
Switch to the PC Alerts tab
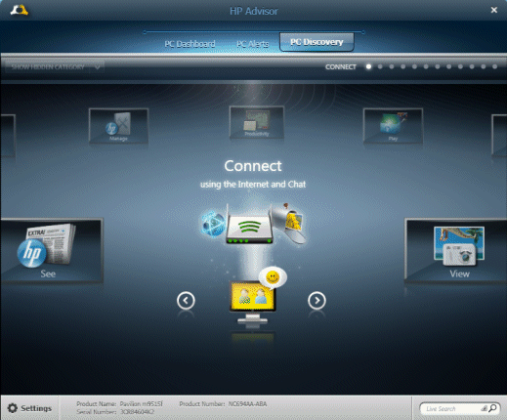(252, 44)
